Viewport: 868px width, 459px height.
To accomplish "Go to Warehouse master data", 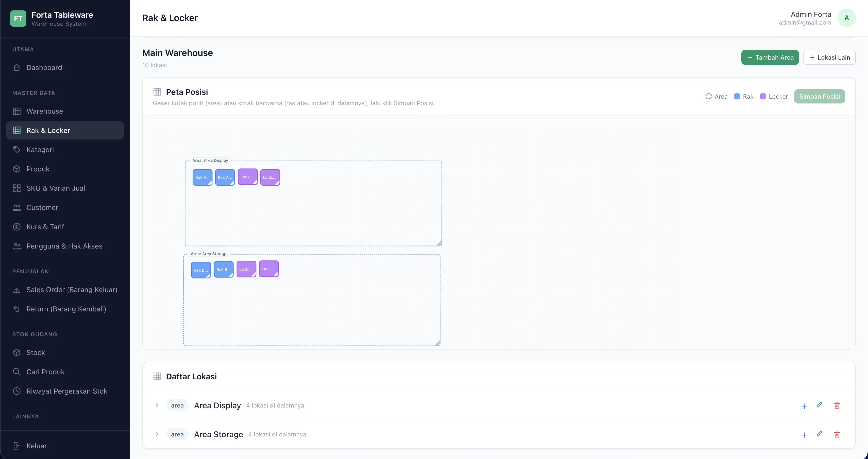I will coord(65,111).
